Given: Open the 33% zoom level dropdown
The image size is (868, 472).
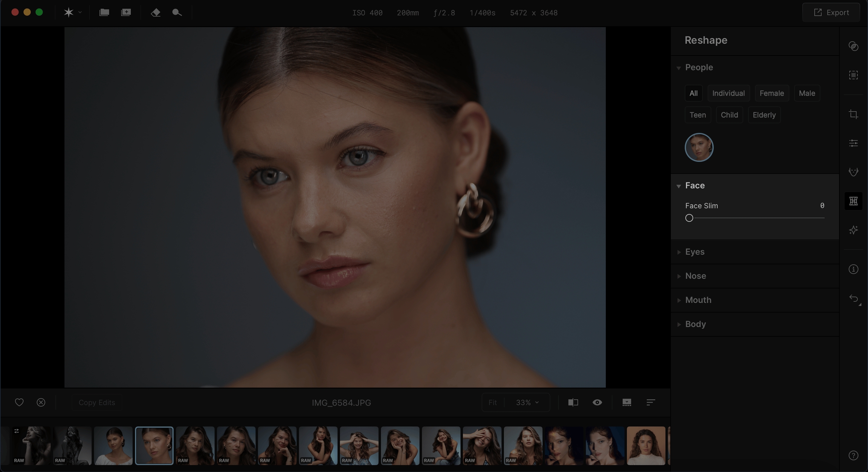Looking at the screenshot, I should [527, 402].
